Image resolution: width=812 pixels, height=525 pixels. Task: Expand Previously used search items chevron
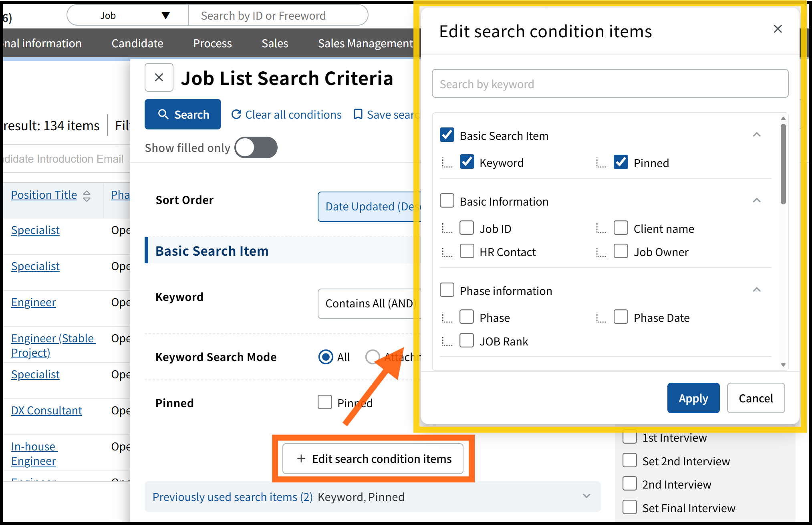coord(586,496)
